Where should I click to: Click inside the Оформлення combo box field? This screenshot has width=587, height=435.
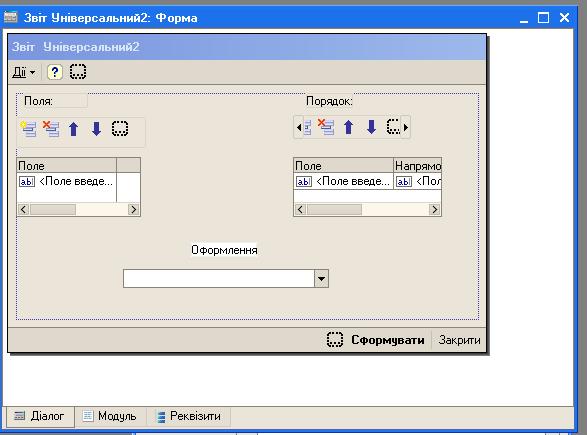[x=219, y=279]
